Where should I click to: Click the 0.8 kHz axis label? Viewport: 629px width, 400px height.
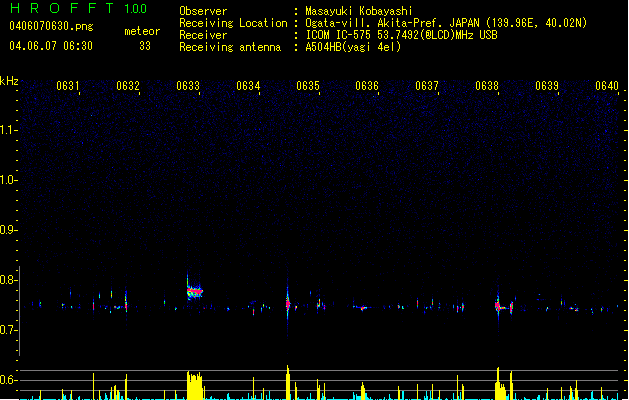click(8, 280)
